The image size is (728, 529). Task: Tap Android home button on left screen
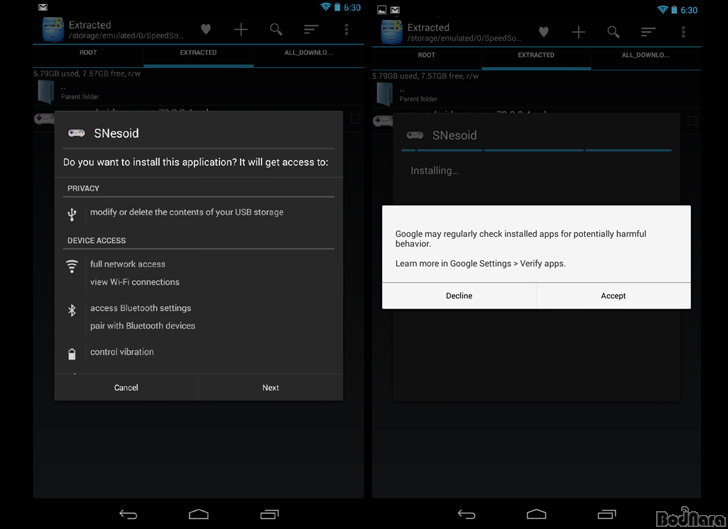pos(199,514)
